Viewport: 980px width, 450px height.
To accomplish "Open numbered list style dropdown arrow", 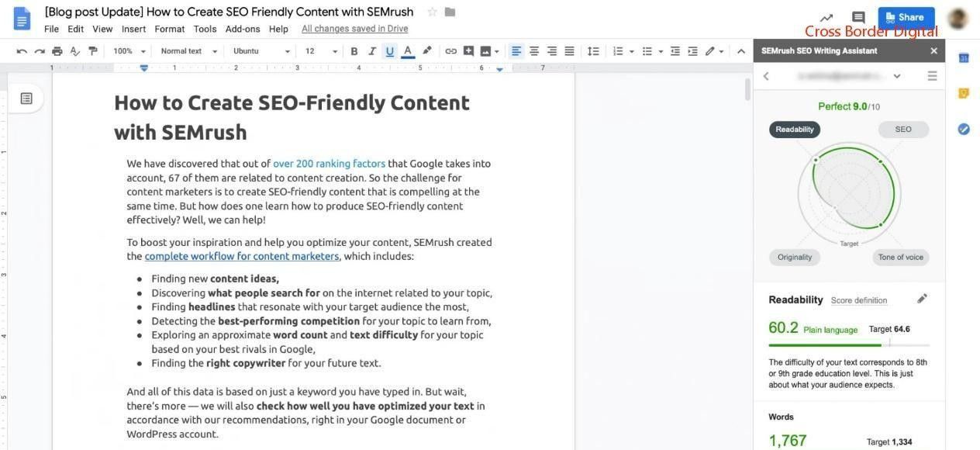I will point(631,51).
